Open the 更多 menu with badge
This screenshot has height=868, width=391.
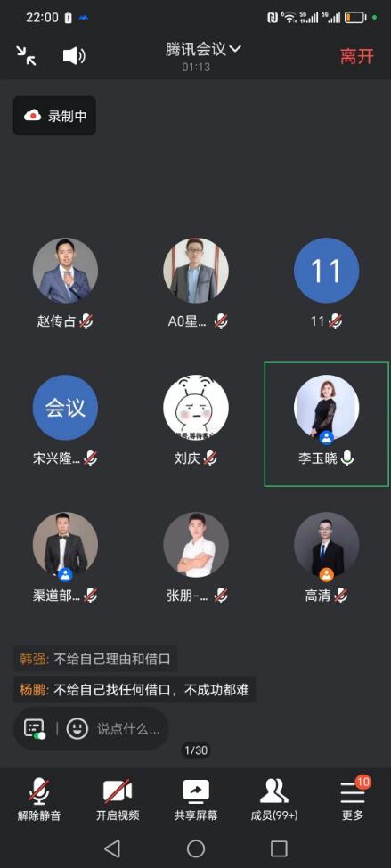point(353,799)
